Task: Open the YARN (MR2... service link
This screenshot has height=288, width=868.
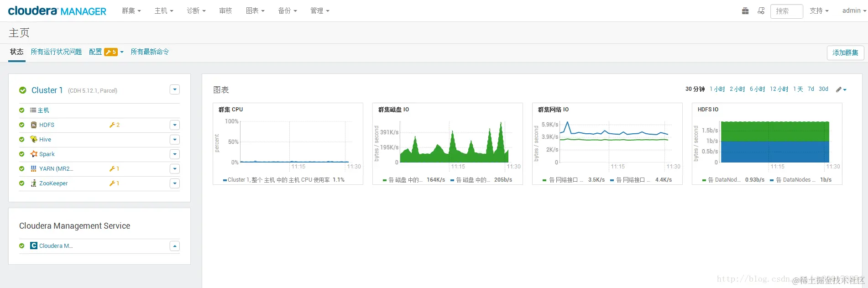Action: [56, 168]
